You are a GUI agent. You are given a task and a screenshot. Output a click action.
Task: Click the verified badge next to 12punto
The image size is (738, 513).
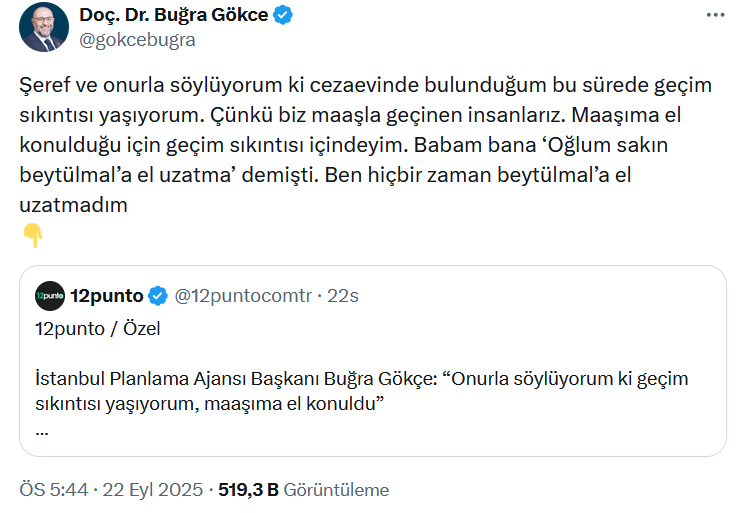[158, 295]
